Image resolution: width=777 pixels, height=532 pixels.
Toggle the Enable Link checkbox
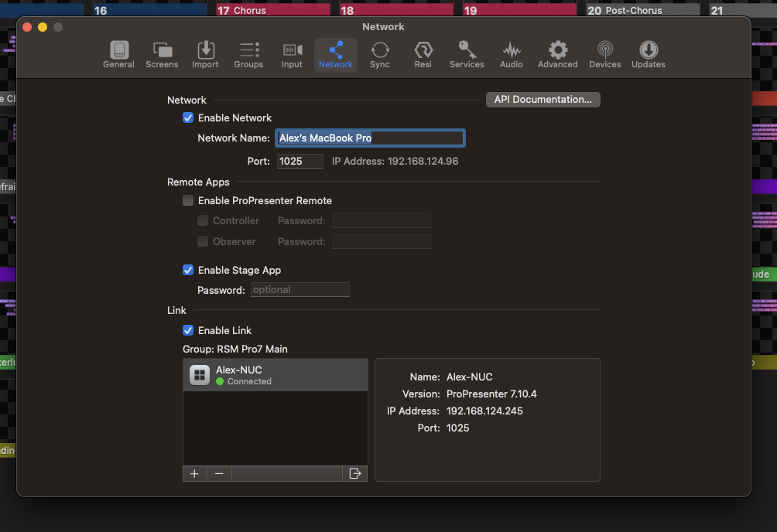[188, 330]
